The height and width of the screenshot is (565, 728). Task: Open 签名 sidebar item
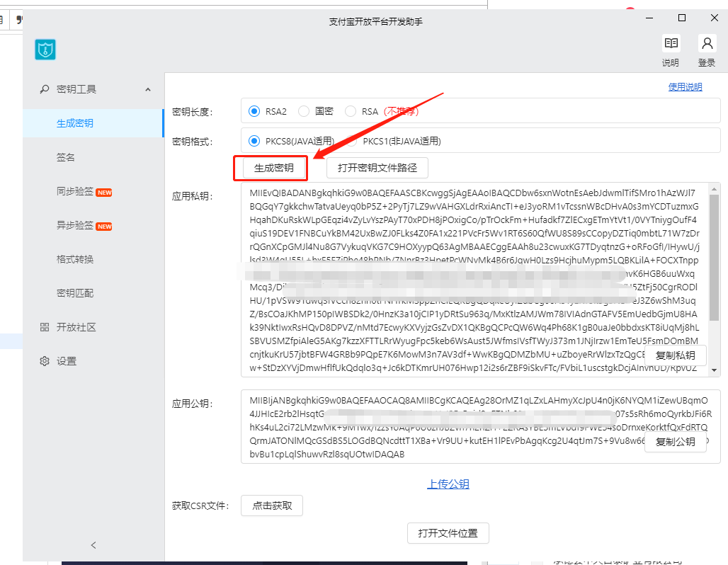[93, 157]
